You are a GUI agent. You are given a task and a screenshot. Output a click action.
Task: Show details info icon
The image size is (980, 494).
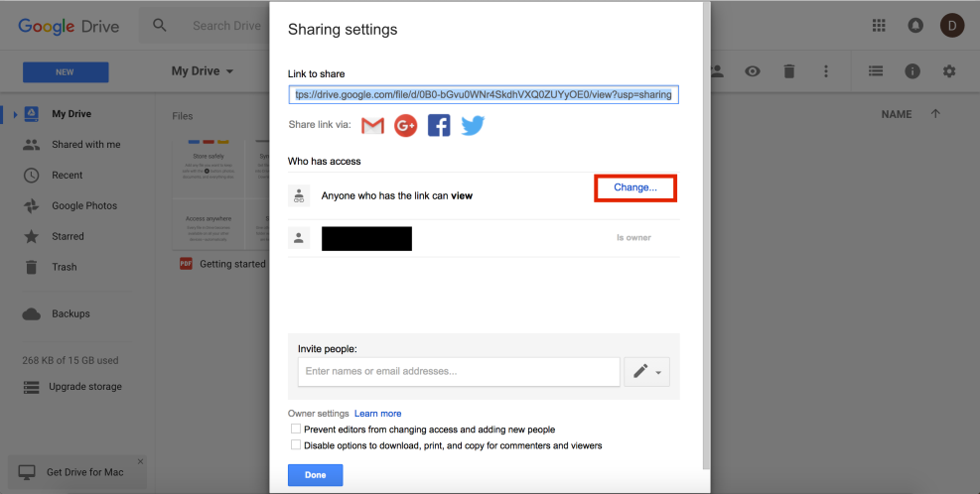tap(912, 71)
